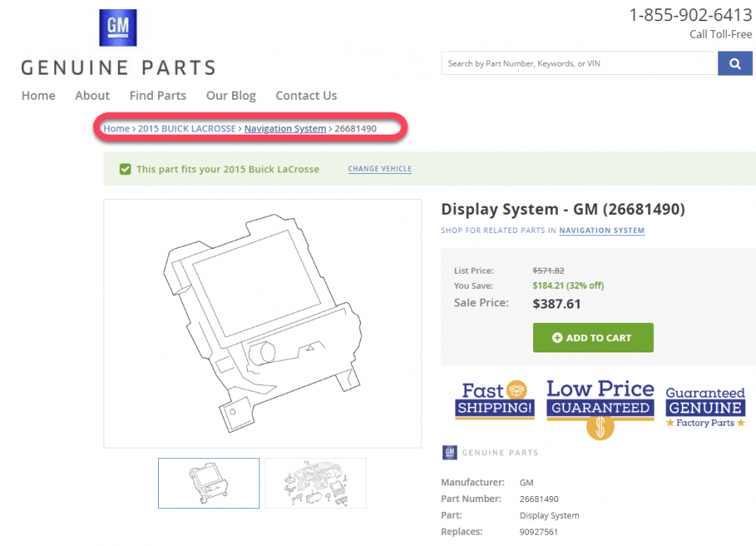The height and width of the screenshot is (546, 756).
Task: Click the Guaranteed Genuine Factory Parts badge
Action: click(705, 407)
